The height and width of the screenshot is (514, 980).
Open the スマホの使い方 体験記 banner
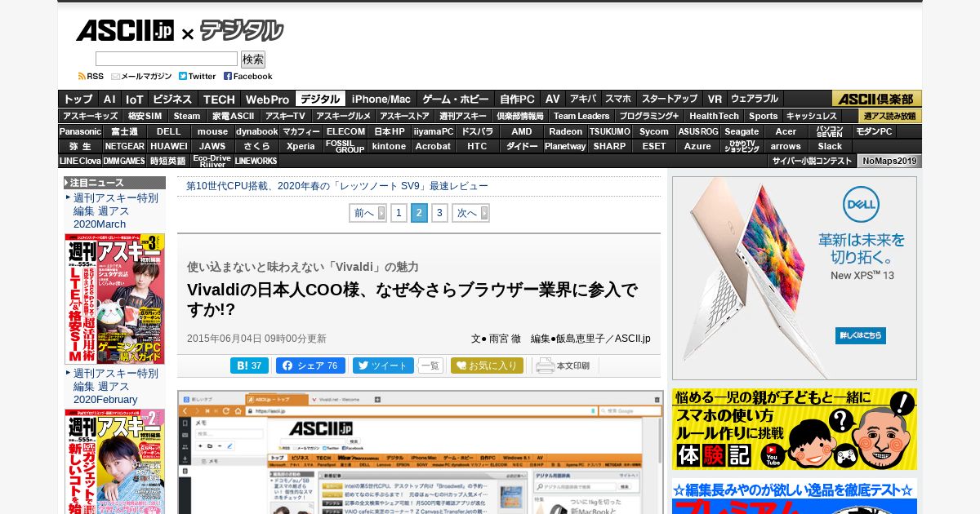coord(795,429)
